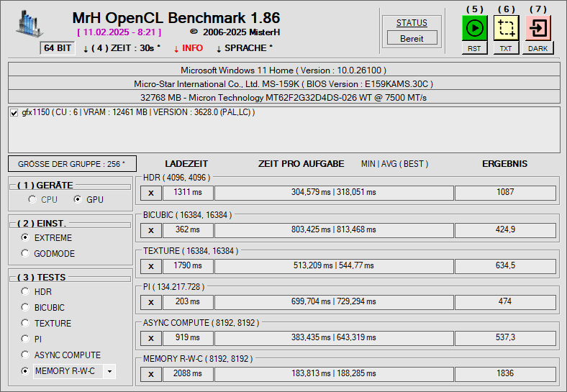567x392 pixels.
Task: Click PI result value 474
Action: point(505,302)
